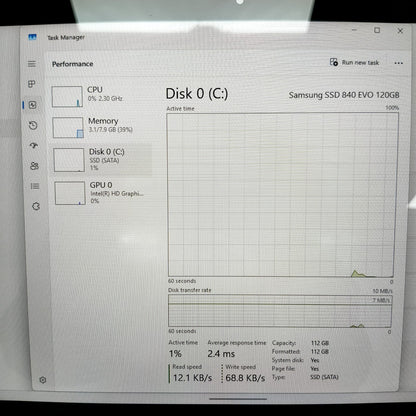The width and height of the screenshot is (416, 416).
Task: Open the three-dot more options menu
Action: [x=399, y=63]
